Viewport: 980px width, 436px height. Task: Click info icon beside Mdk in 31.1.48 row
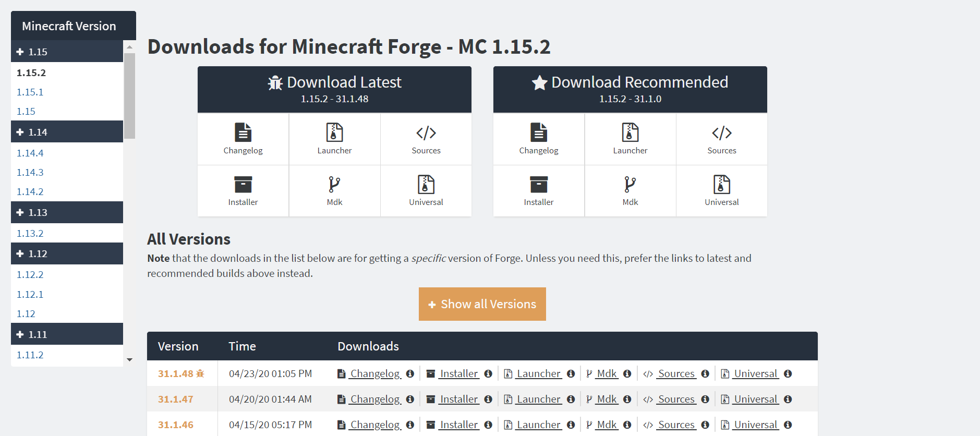click(627, 373)
